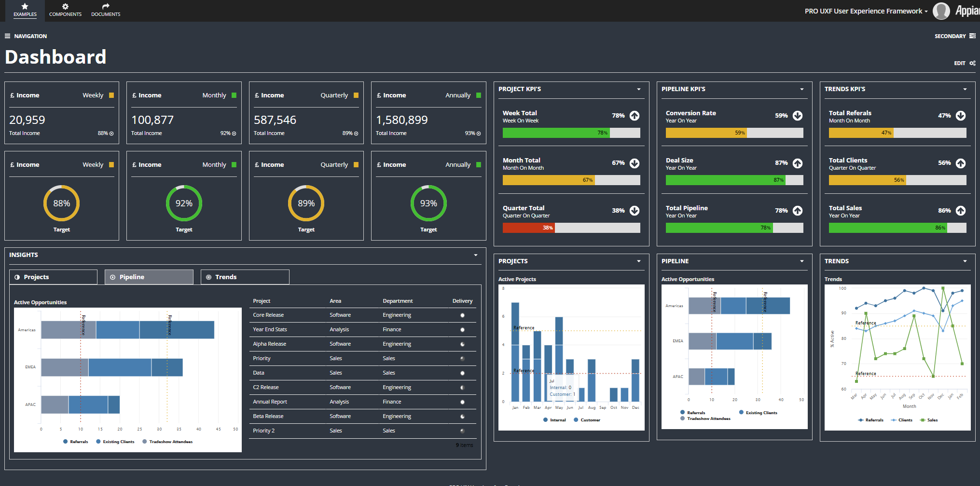Click the EDIT link
Viewport: 980px width, 486px height.
pos(959,63)
